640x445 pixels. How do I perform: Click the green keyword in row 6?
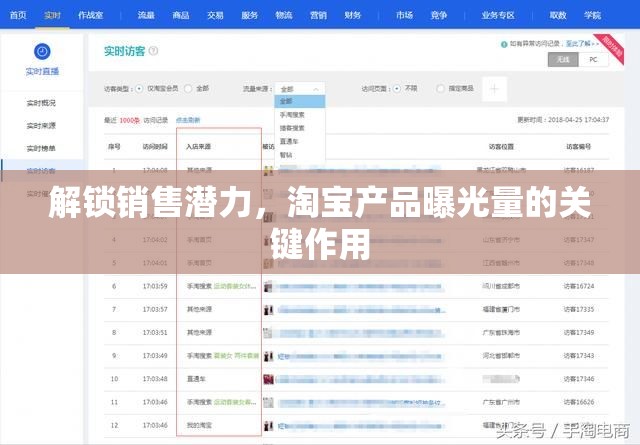click(x=235, y=287)
